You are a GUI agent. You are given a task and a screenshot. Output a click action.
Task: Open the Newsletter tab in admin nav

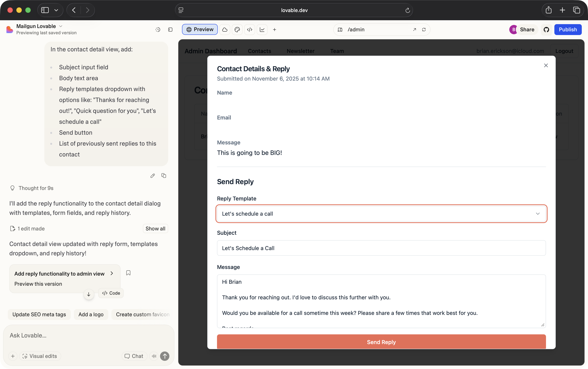(300, 51)
